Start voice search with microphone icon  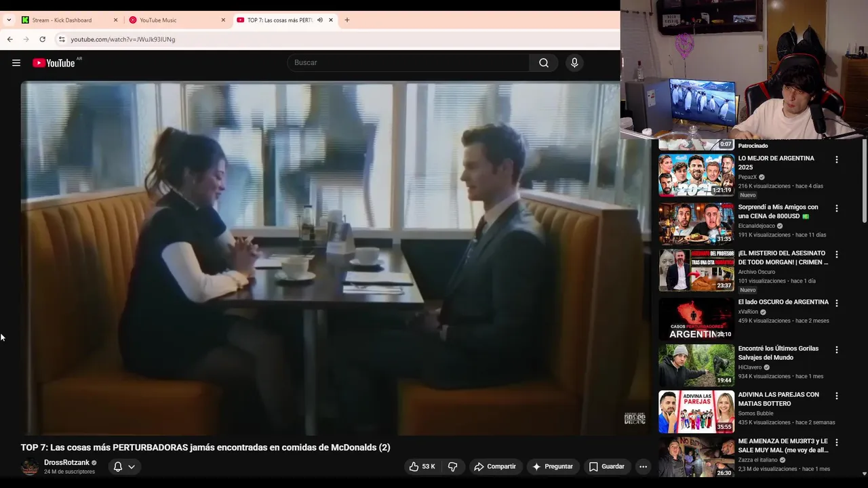(574, 63)
